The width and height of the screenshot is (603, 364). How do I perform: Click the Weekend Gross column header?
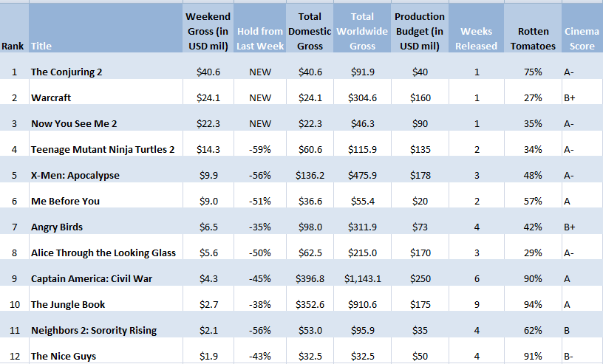click(x=208, y=31)
